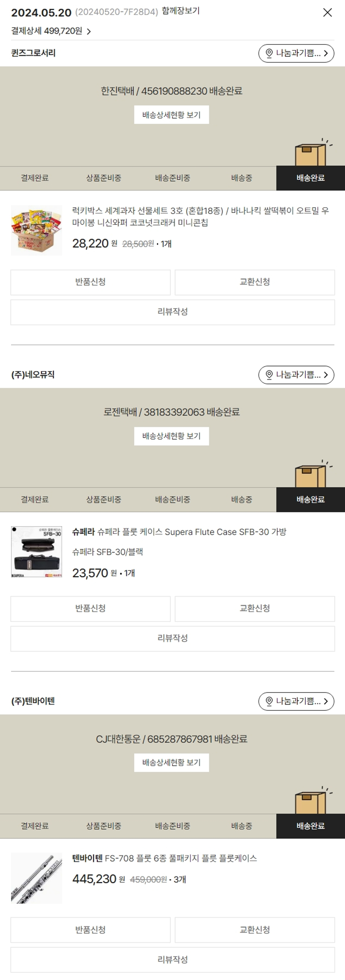Close the order detail page with X
The height and width of the screenshot is (980, 345).
point(328,12)
